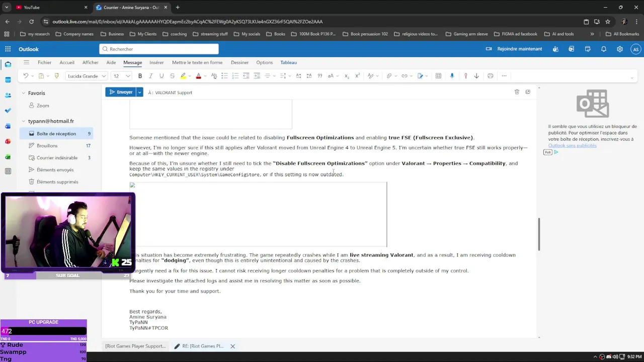
Task: Discard the draft with trash icon
Action: [517, 92]
